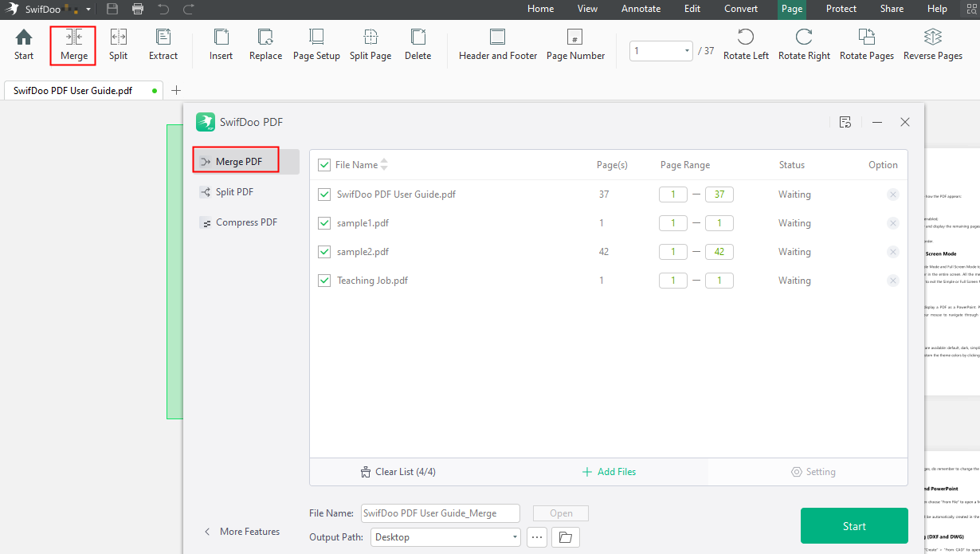Open the Protect menu

841,9
